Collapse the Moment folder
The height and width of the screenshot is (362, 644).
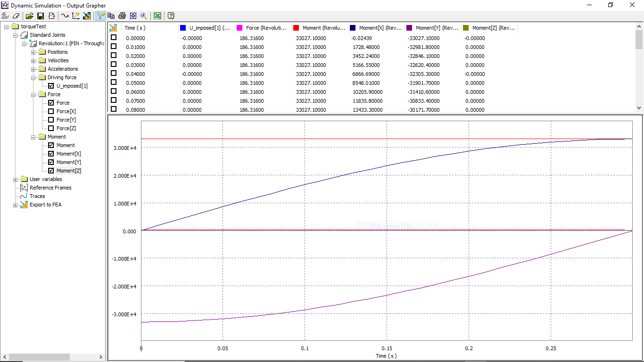33,136
